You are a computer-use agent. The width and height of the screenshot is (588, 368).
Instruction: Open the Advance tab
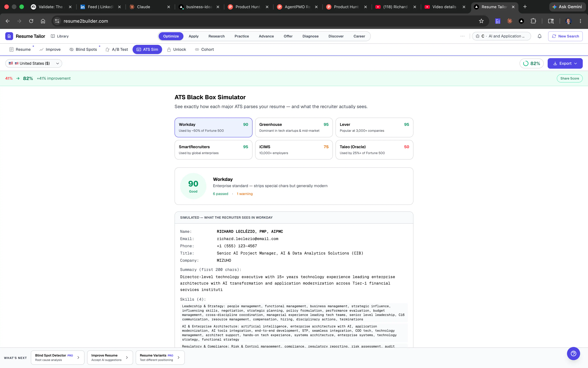[x=266, y=36]
